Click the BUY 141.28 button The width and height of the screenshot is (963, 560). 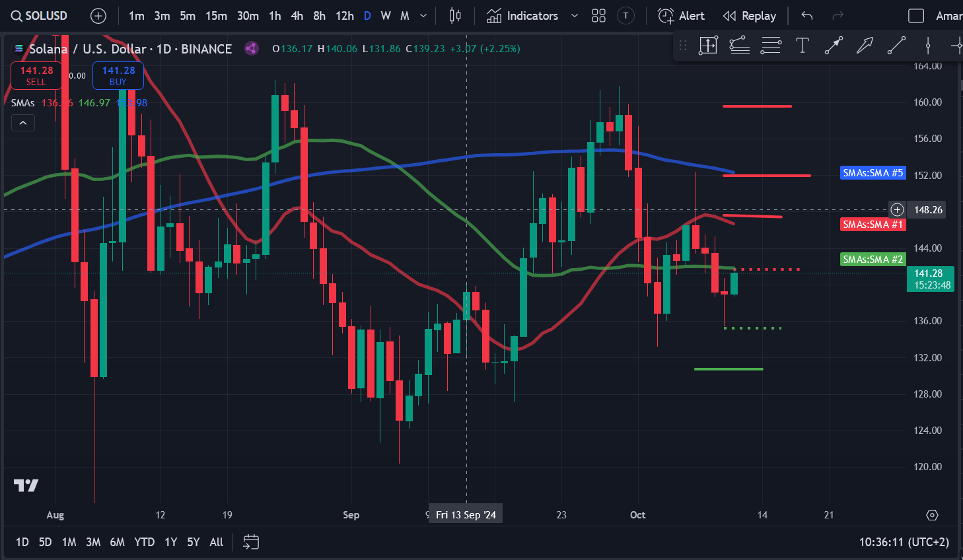(x=118, y=75)
